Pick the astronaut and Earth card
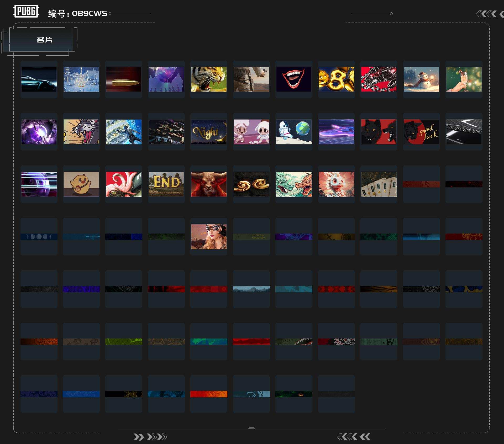The width and height of the screenshot is (504, 444). tap(294, 132)
